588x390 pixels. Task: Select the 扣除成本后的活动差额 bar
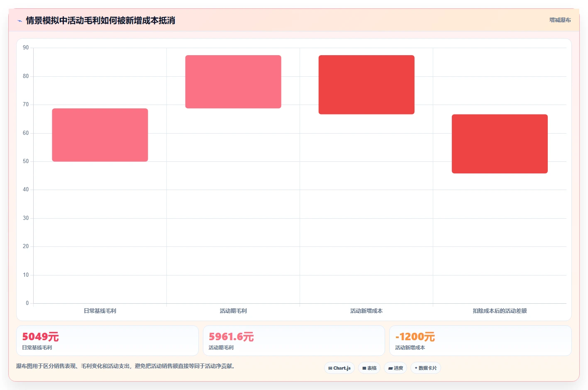tap(500, 144)
